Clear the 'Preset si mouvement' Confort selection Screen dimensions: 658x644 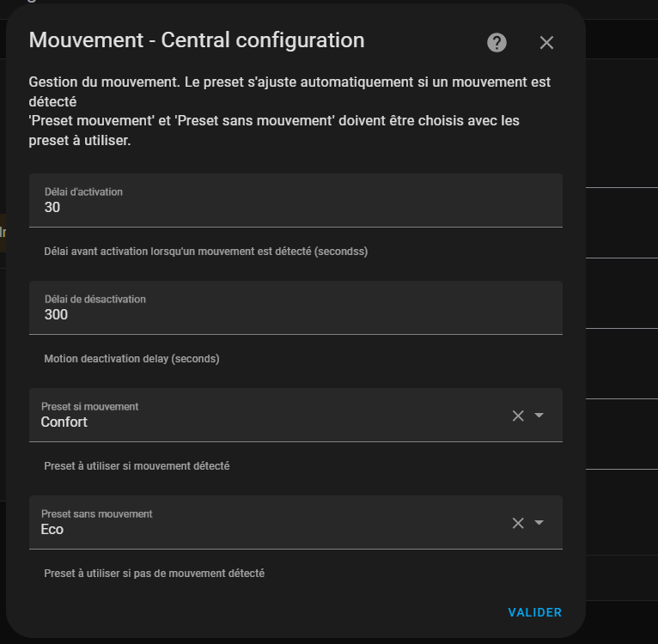click(518, 416)
